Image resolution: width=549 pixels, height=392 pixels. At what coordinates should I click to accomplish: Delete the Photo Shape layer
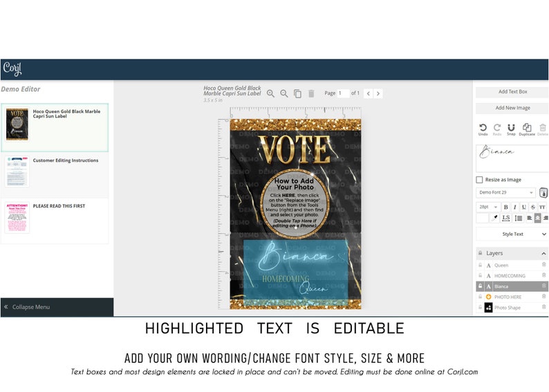543,307
